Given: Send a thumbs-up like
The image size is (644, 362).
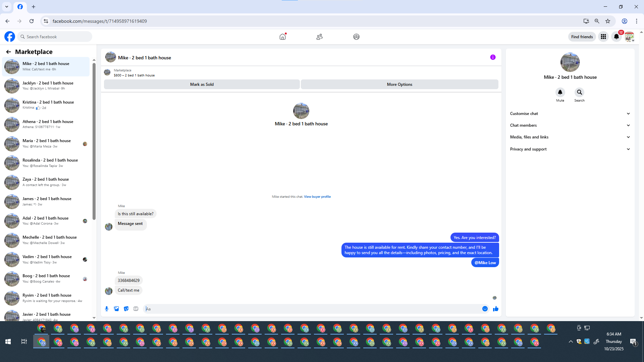Looking at the screenshot, I should point(496,309).
